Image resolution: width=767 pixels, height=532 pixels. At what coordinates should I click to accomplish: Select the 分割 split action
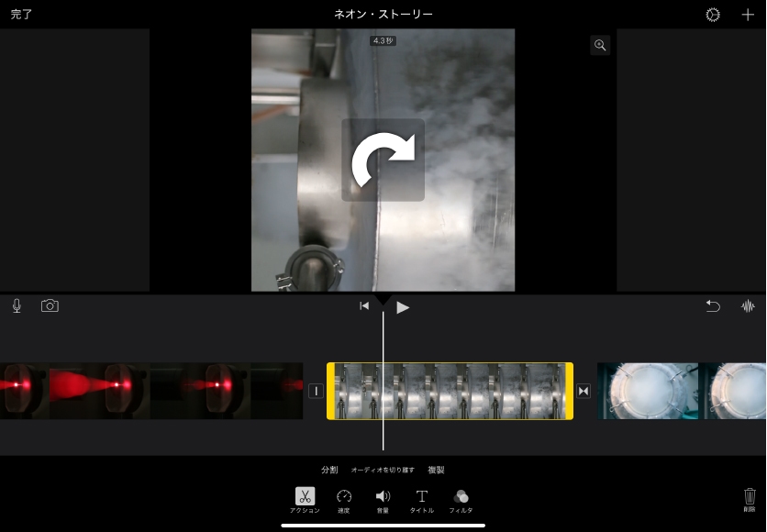point(329,470)
